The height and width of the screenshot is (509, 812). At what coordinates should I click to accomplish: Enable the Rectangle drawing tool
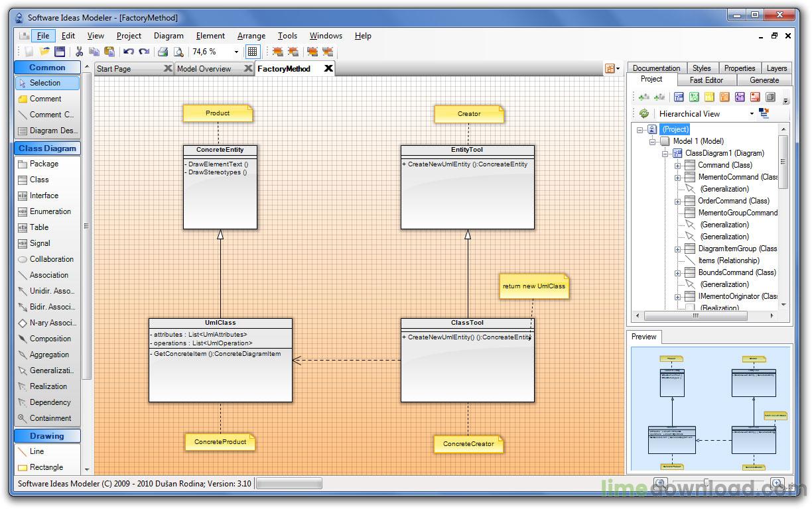tap(46, 467)
